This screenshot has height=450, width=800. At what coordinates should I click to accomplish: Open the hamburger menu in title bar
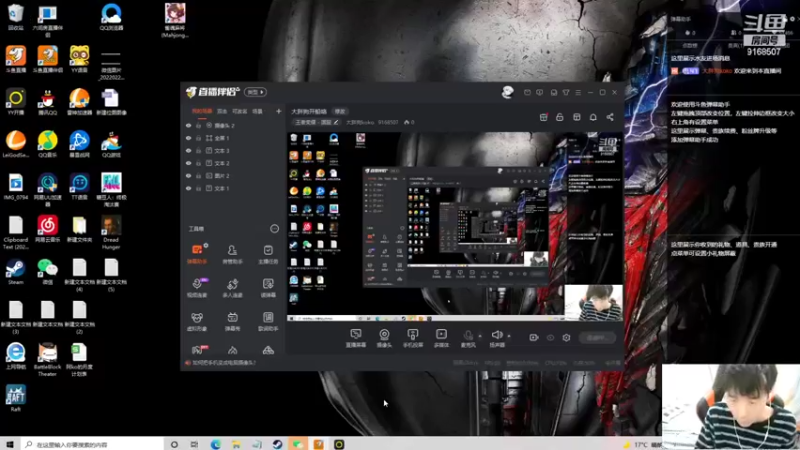(578, 92)
